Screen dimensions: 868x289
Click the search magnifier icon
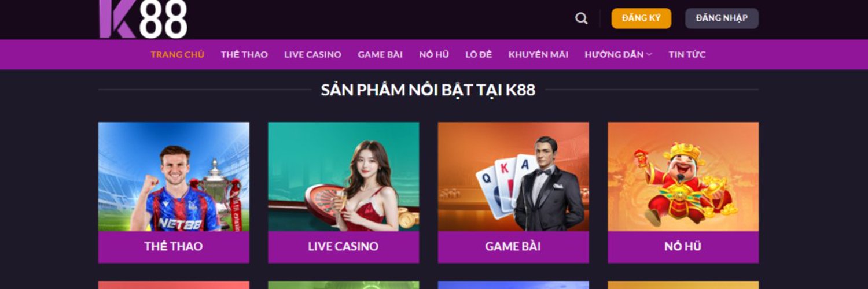582,18
